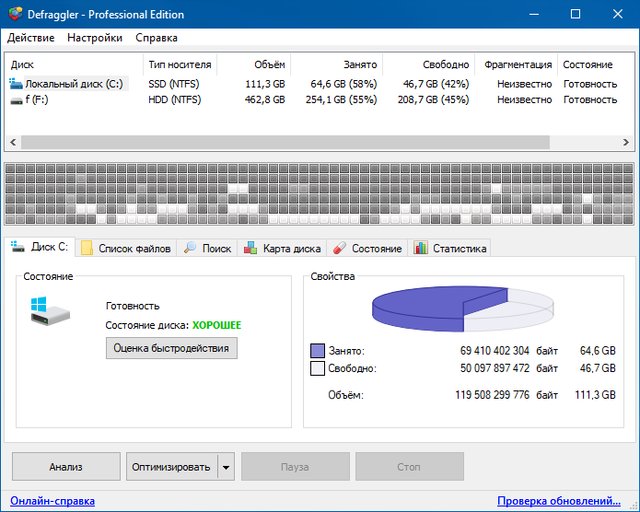Open the Справка menu

coord(155,38)
